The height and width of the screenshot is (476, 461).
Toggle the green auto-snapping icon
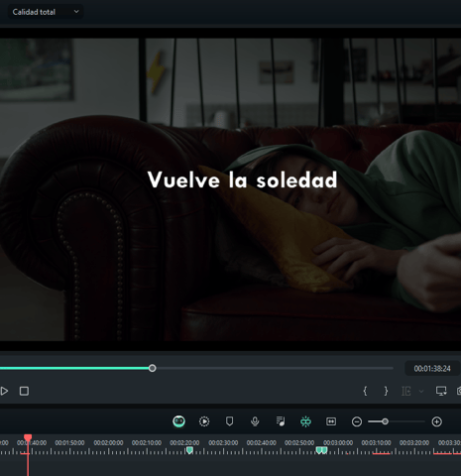click(x=305, y=421)
